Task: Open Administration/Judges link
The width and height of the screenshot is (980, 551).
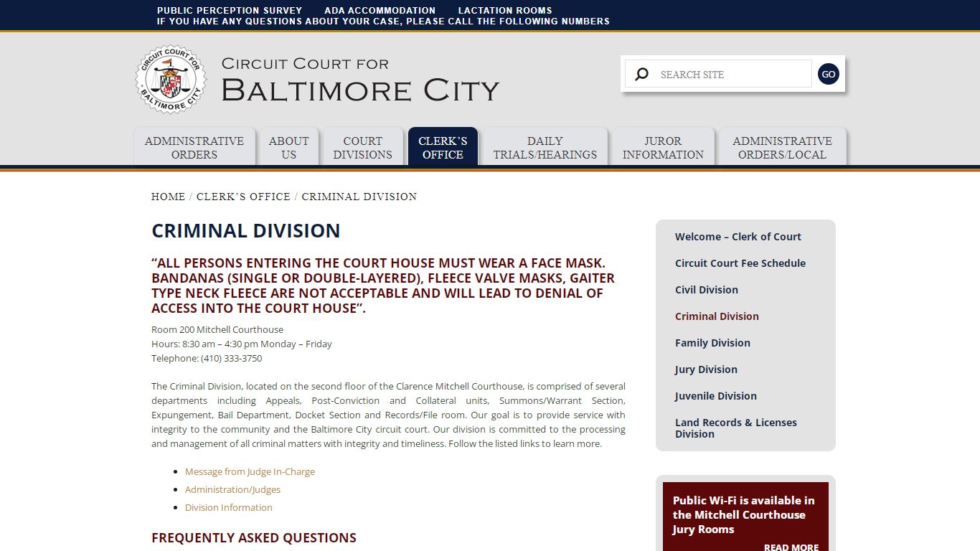Action: [x=232, y=489]
